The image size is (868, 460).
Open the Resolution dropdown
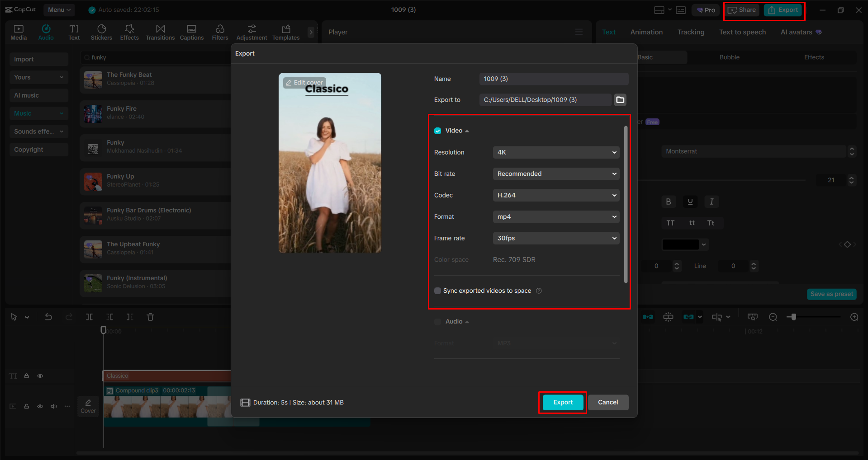555,152
